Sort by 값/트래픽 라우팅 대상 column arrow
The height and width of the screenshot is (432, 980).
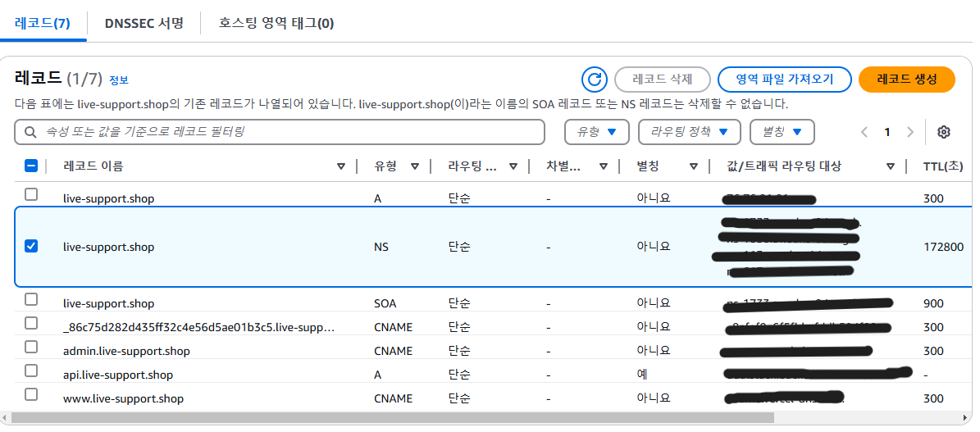tap(890, 166)
